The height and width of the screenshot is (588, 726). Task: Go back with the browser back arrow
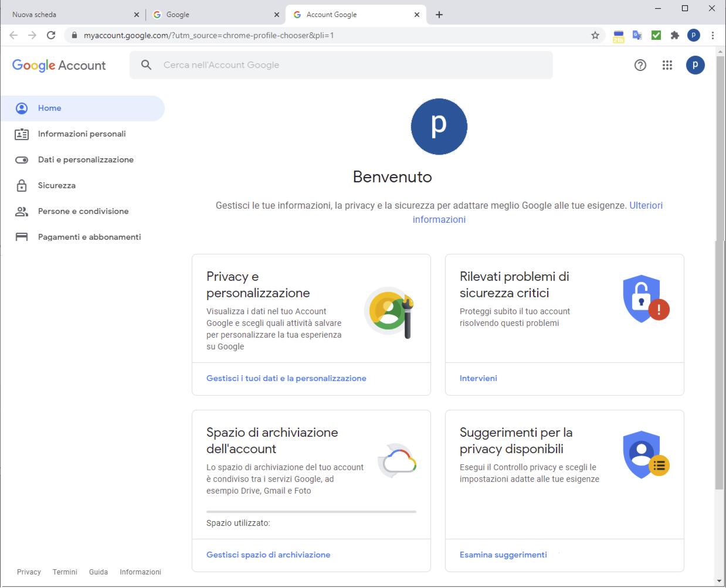(13, 35)
